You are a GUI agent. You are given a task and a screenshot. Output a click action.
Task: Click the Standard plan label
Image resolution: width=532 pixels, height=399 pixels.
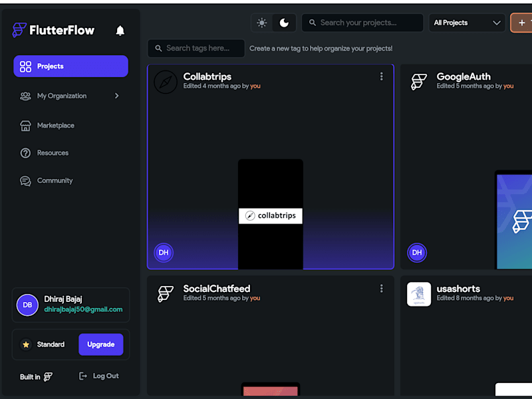(51, 344)
